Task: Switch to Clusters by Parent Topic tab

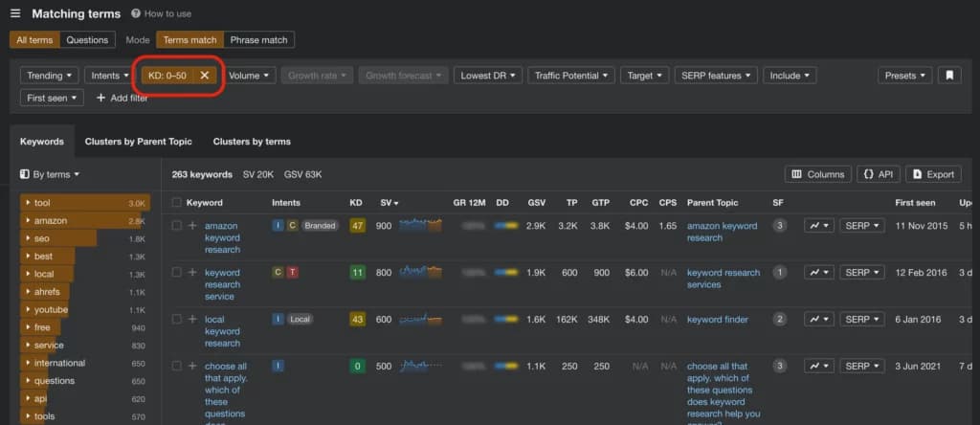Action: pyautogui.click(x=138, y=142)
